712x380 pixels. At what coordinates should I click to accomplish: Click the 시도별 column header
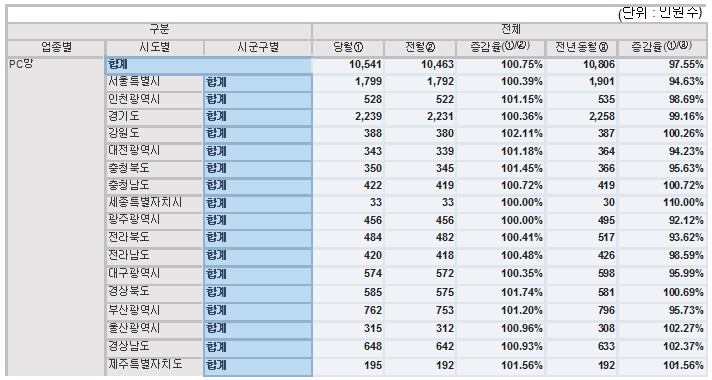coord(155,47)
